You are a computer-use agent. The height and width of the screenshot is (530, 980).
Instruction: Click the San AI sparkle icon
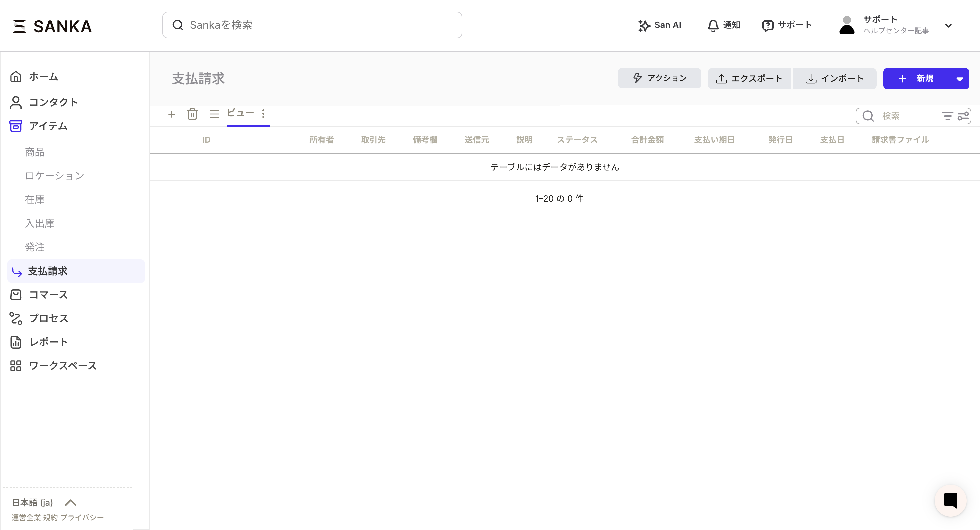point(644,25)
